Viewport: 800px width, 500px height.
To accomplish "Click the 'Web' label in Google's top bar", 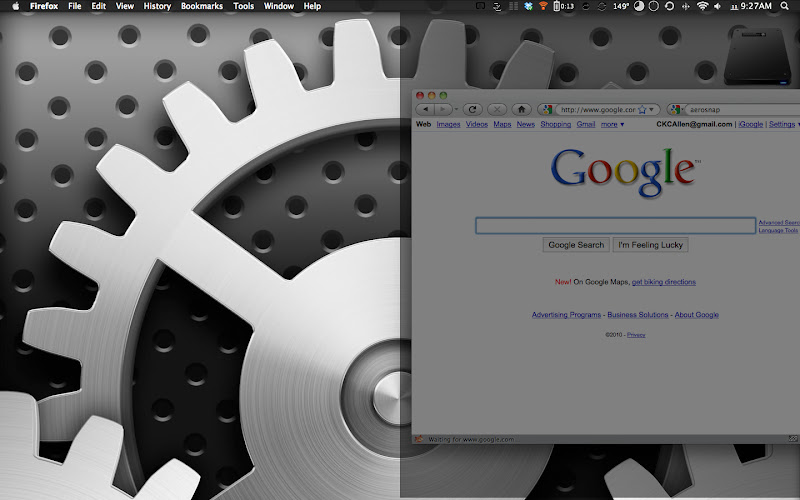I will (x=423, y=124).
